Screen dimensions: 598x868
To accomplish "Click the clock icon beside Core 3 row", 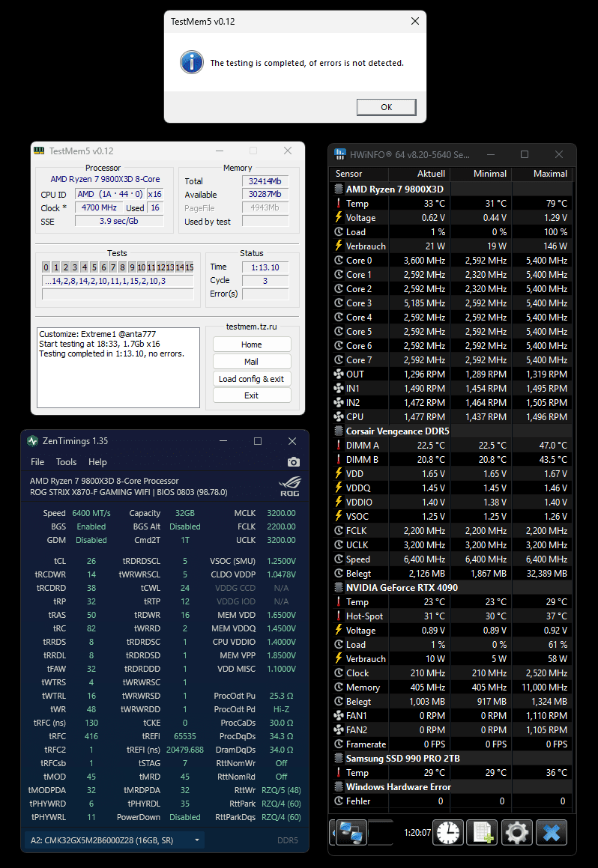I will pyautogui.click(x=339, y=303).
